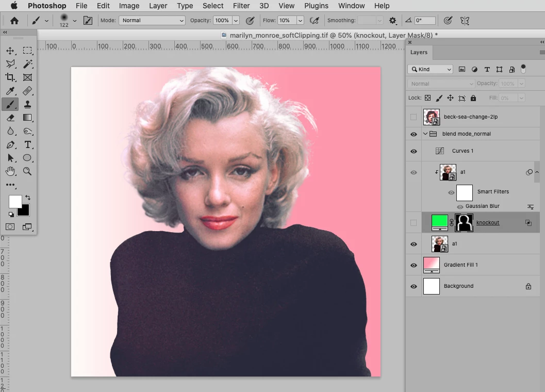
Task: Click the background color swatch
Action: pos(25,211)
